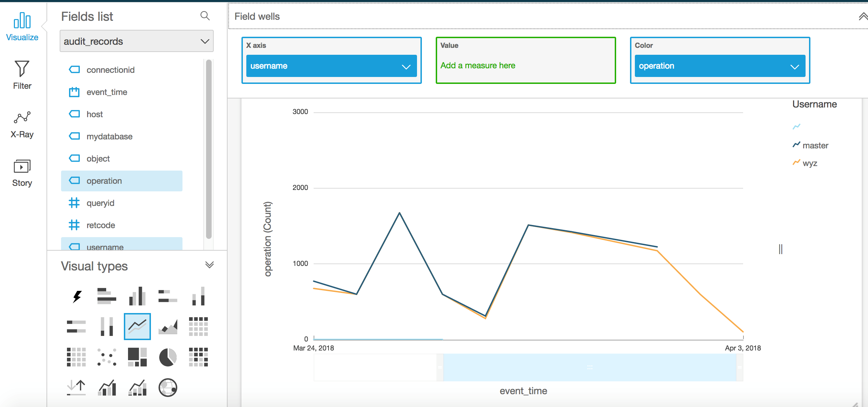The image size is (868, 407).
Task: Choose the scatter plot visual type
Action: coord(107,357)
